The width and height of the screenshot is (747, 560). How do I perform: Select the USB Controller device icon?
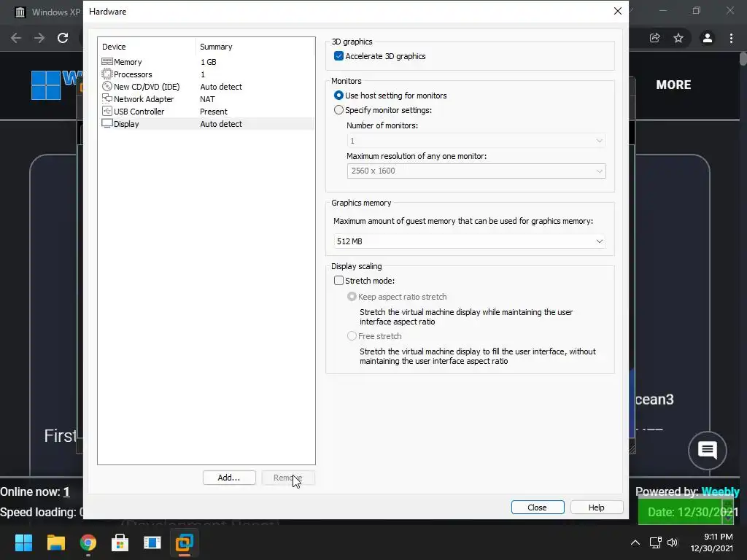pyautogui.click(x=107, y=112)
